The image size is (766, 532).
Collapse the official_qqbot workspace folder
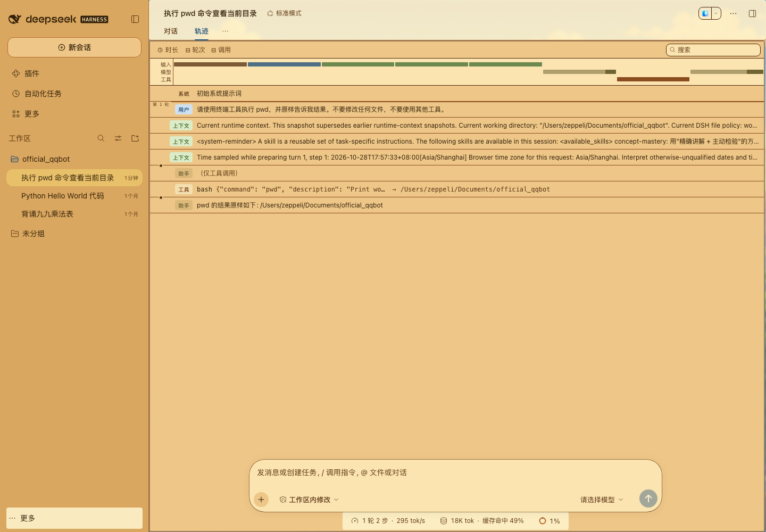[74, 159]
